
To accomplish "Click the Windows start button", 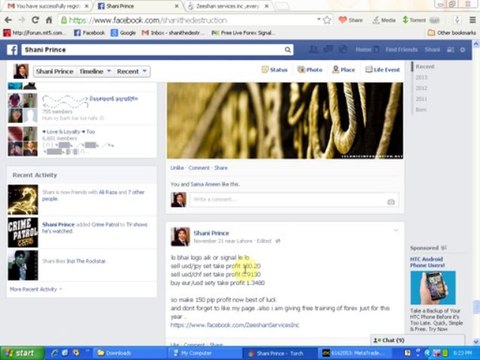I will 22,353.
